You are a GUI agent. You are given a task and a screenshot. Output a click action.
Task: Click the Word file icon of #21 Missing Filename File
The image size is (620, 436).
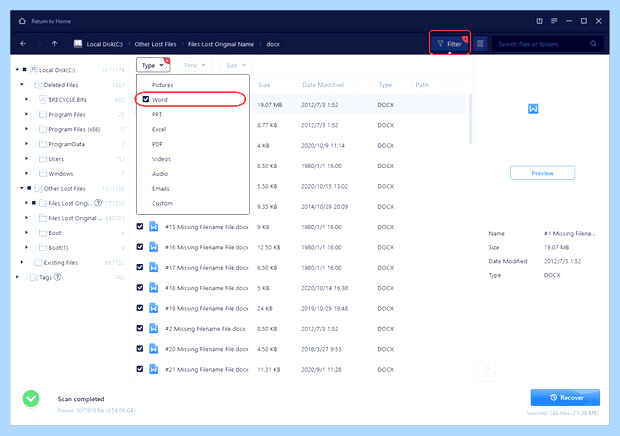(153, 369)
